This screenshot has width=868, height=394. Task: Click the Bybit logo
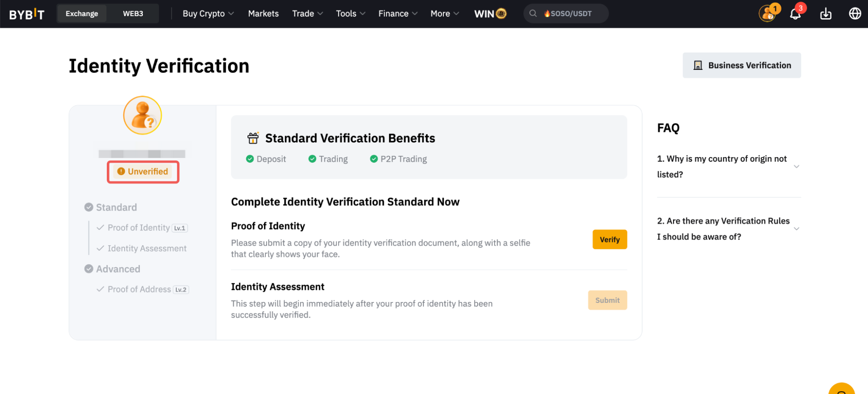tap(26, 14)
